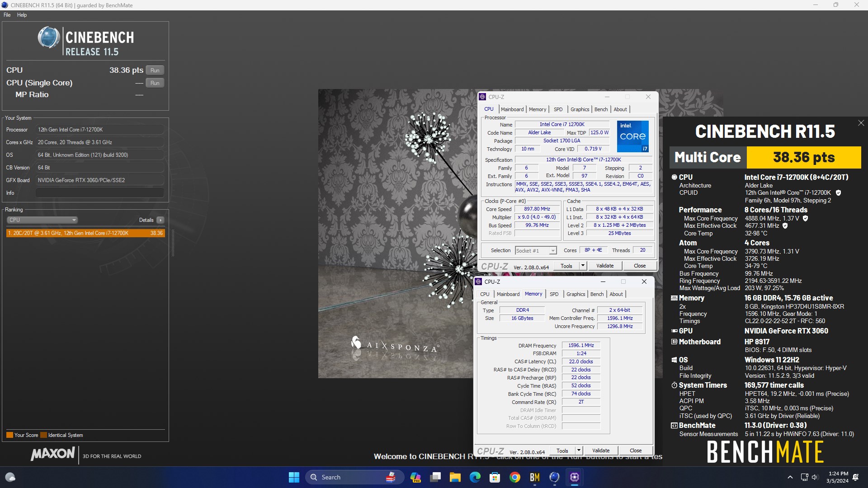The height and width of the screenshot is (488, 868).
Task: Switch to Cinebench app in taskbar
Action: pos(555,477)
